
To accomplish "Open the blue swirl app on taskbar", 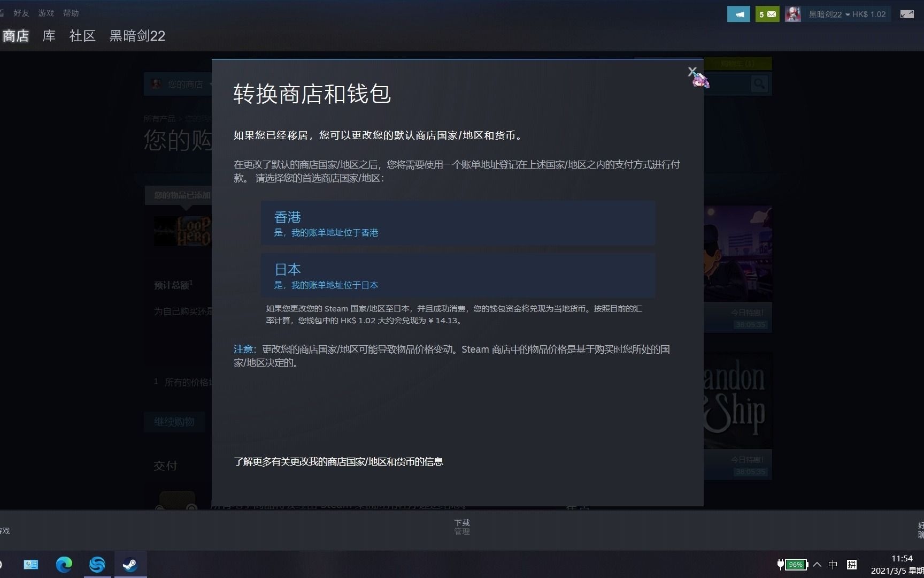I will point(97,565).
